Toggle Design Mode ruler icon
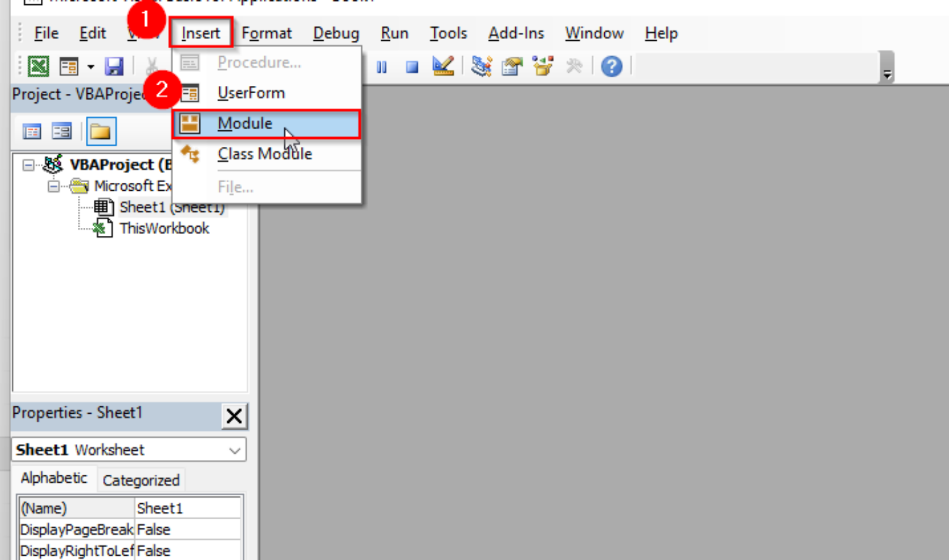Viewport: 949px width, 560px height. pos(443,65)
